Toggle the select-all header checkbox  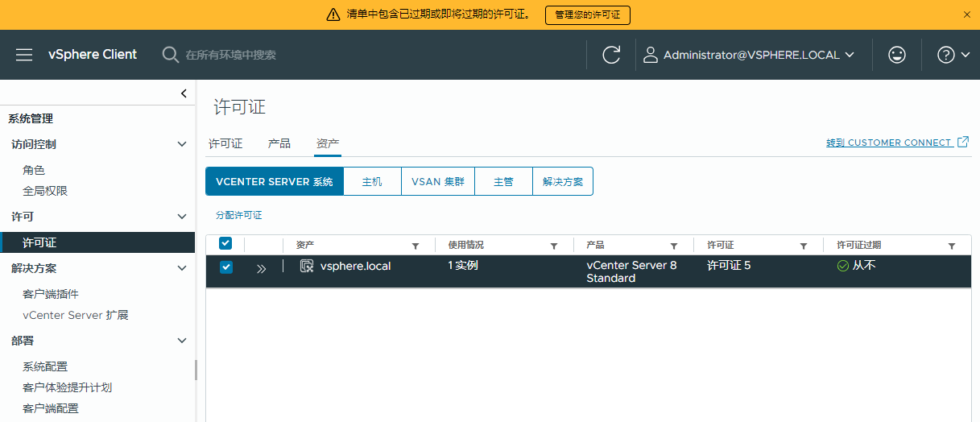(225, 243)
